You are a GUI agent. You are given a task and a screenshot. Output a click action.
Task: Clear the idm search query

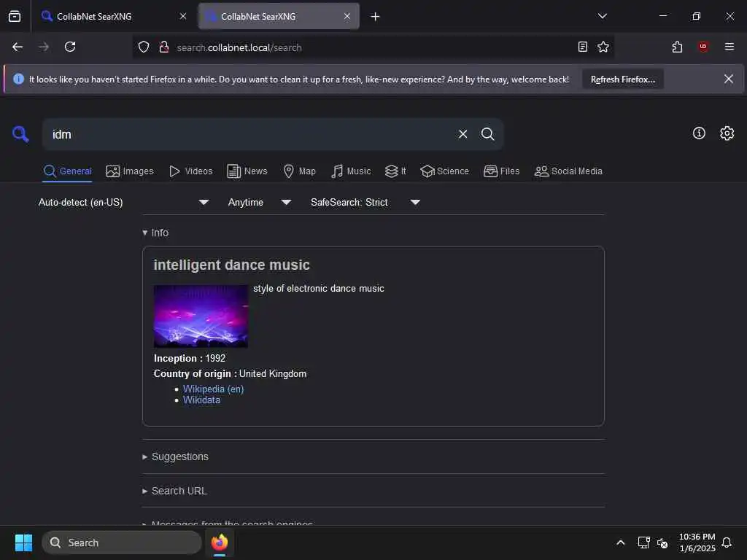(462, 134)
